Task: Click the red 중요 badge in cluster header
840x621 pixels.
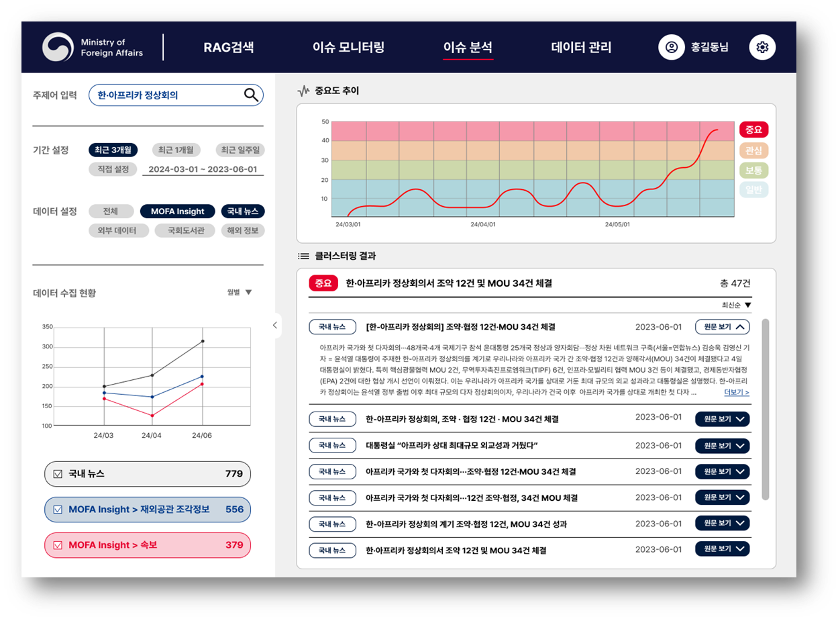Action: tap(323, 283)
